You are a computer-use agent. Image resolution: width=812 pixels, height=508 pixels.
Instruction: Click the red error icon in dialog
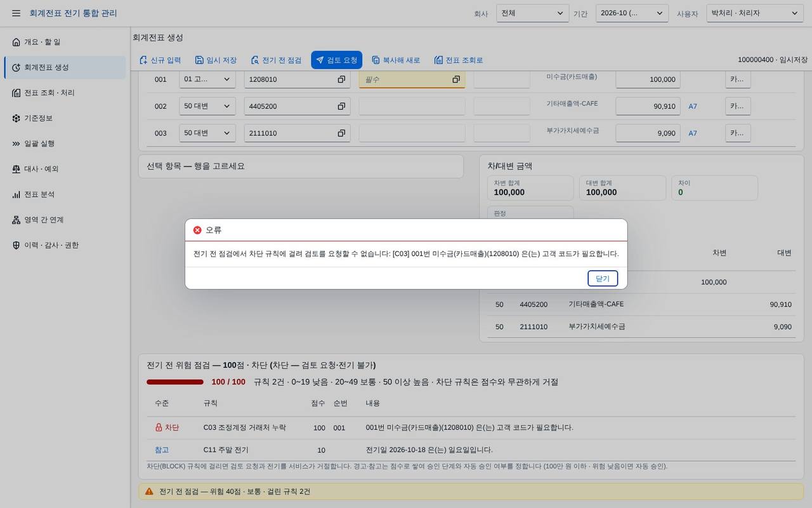(x=197, y=230)
